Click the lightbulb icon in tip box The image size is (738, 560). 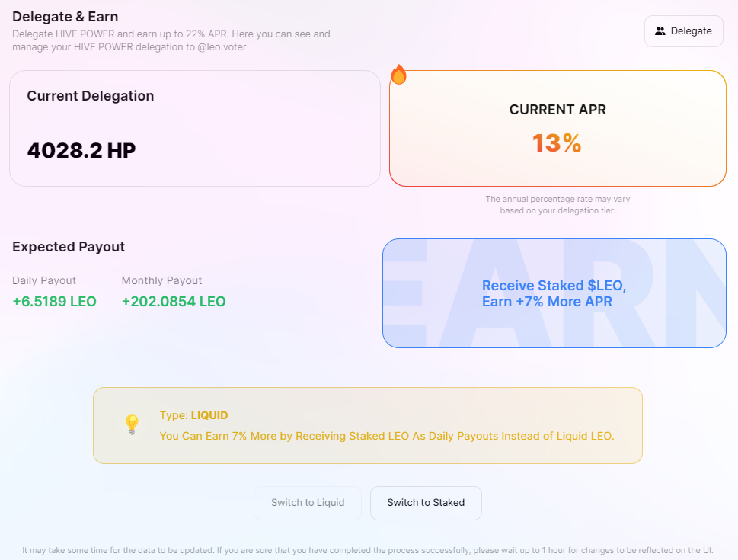[132, 424]
